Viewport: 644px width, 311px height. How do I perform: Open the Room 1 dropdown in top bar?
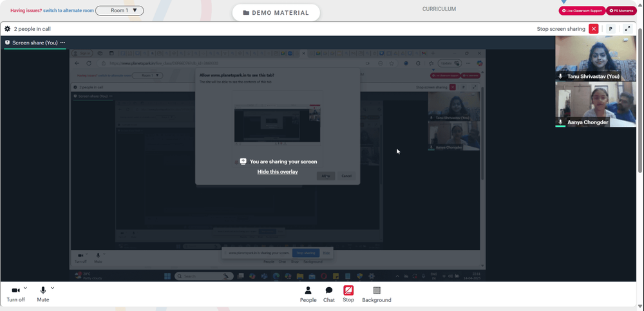tap(120, 10)
